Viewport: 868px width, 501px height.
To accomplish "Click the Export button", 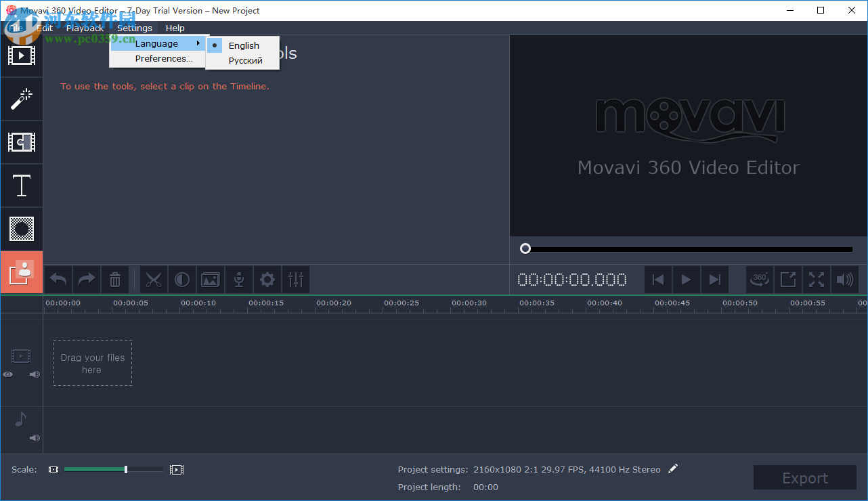I will point(804,477).
